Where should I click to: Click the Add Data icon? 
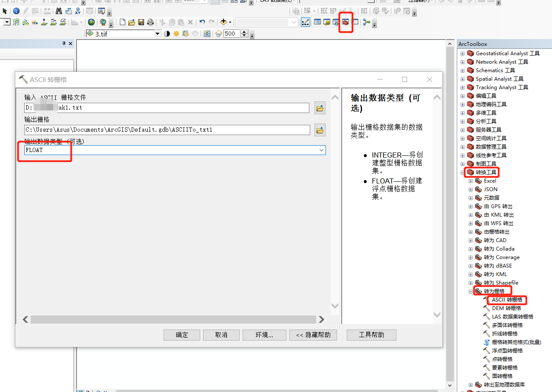pyautogui.click(x=223, y=22)
